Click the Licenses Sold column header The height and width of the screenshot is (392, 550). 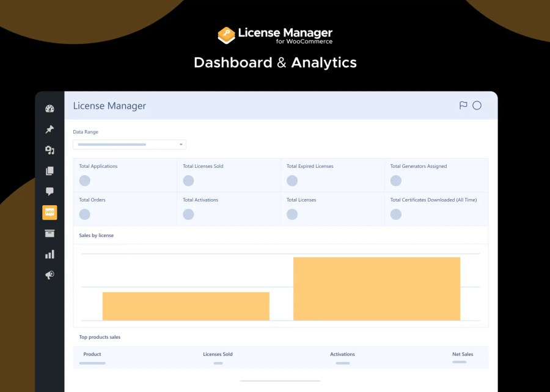(218, 354)
